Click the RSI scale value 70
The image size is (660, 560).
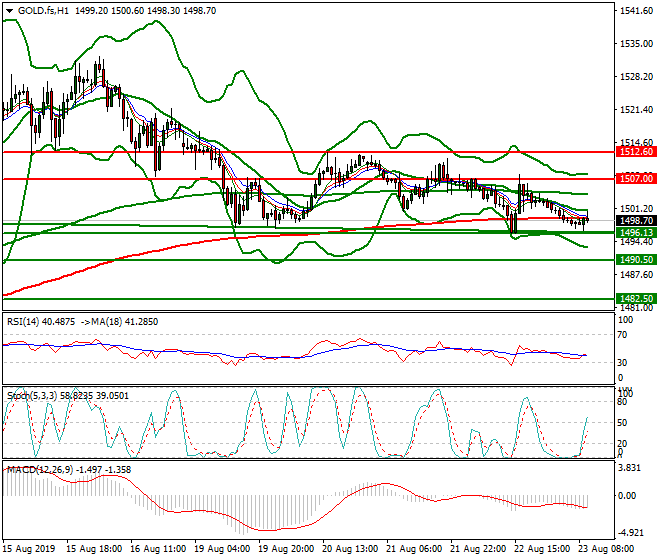tap(622, 335)
